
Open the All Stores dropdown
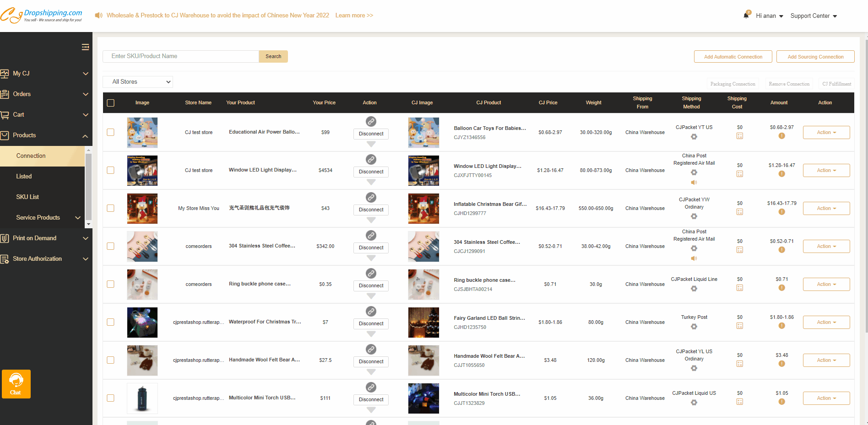click(x=138, y=82)
